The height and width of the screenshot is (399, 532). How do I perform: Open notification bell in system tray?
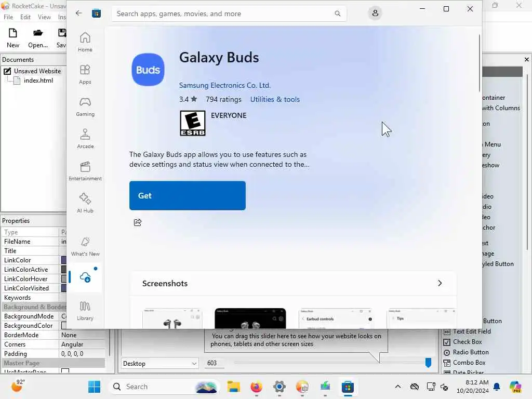(497, 387)
